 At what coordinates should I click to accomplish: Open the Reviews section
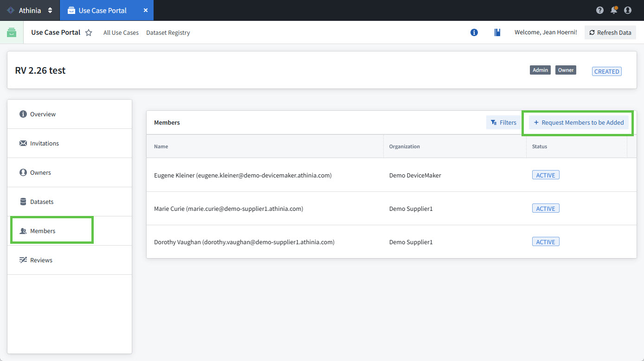(x=41, y=260)
